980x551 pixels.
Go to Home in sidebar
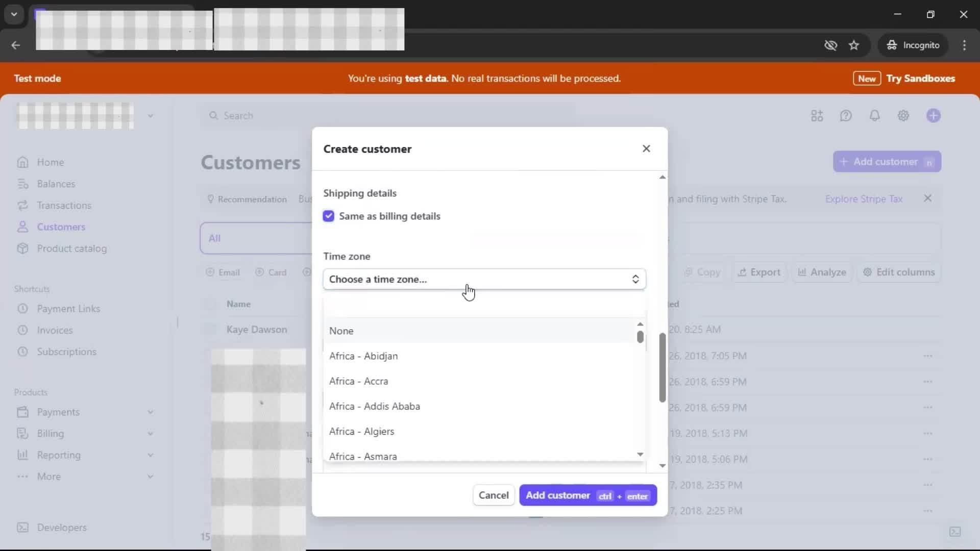50,162
